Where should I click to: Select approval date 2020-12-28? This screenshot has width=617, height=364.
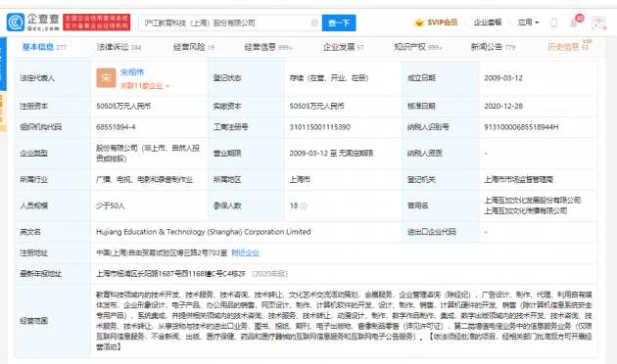(x=503, y=106)
